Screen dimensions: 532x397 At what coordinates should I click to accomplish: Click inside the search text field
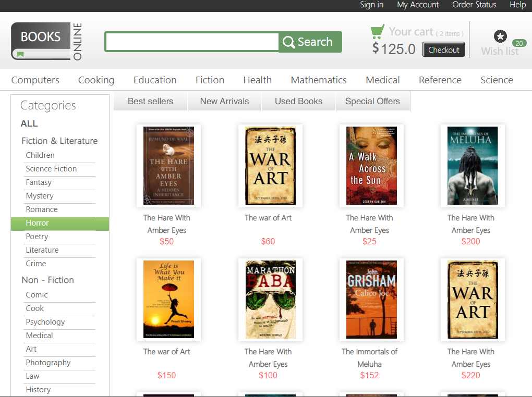[x=190, y=42]
